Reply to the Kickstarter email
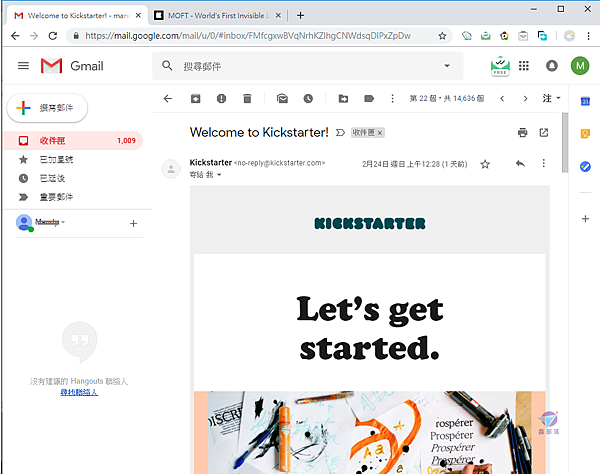This screenshot has width=600, height=474. 520,164
